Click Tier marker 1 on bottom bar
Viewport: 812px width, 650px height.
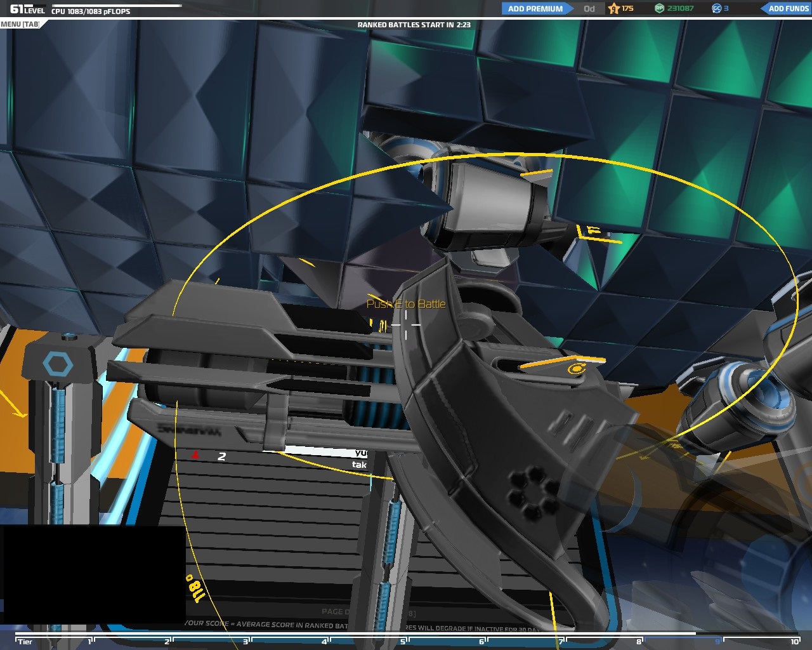[x=91, y=641]
